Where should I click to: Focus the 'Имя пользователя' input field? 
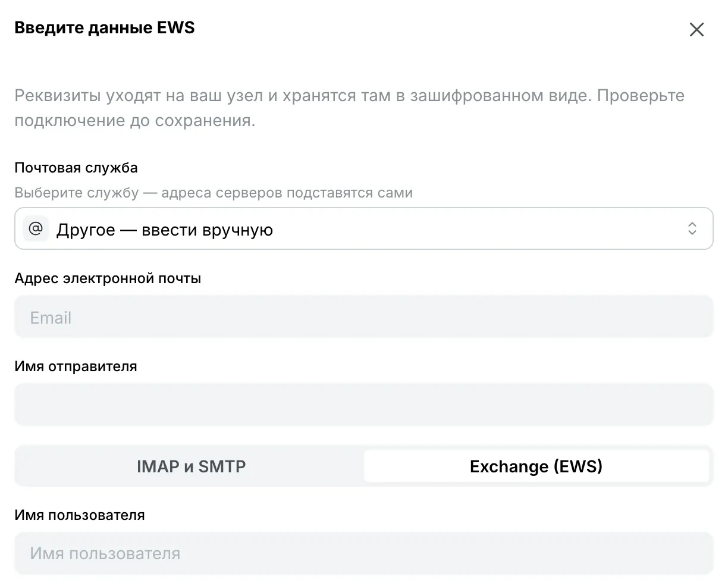[364, 553]
